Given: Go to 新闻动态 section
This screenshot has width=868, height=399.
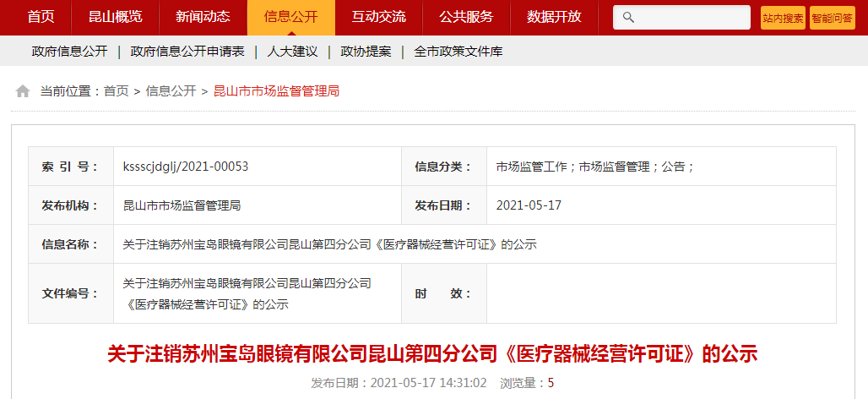Looking at the screenshot, I should coord(203,17).
